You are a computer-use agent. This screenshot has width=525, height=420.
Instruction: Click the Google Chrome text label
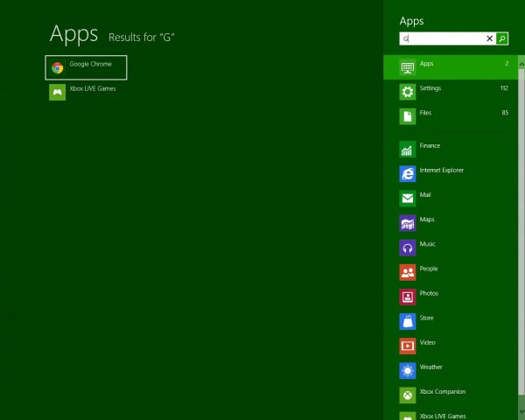pyautogui.click(x=91, y=64)
